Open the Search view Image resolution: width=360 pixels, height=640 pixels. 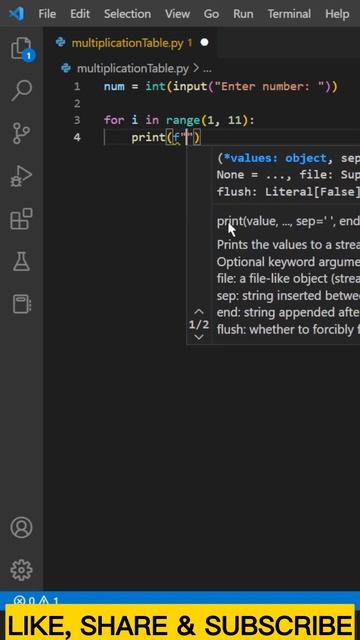point(21,91)
